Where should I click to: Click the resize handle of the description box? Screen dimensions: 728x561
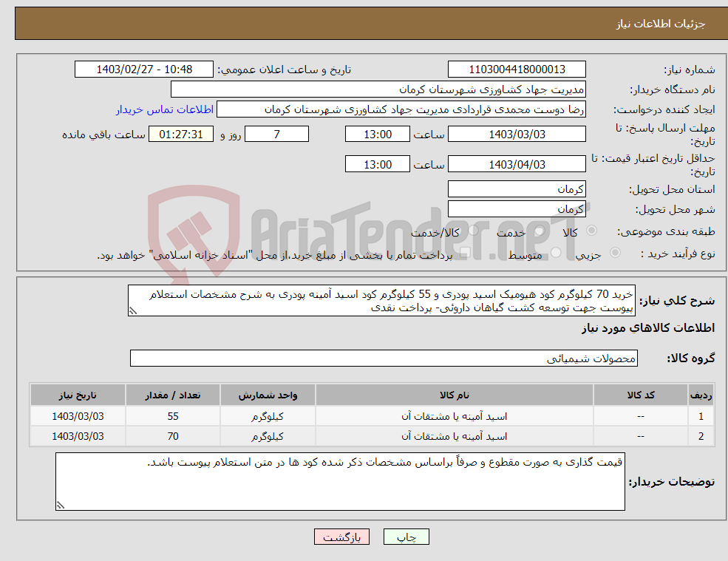click(x=133, y=312)
